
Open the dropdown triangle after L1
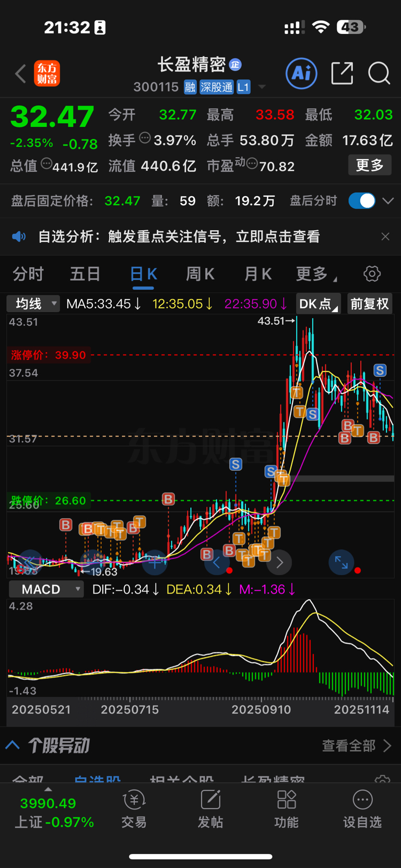pos(262,87)
